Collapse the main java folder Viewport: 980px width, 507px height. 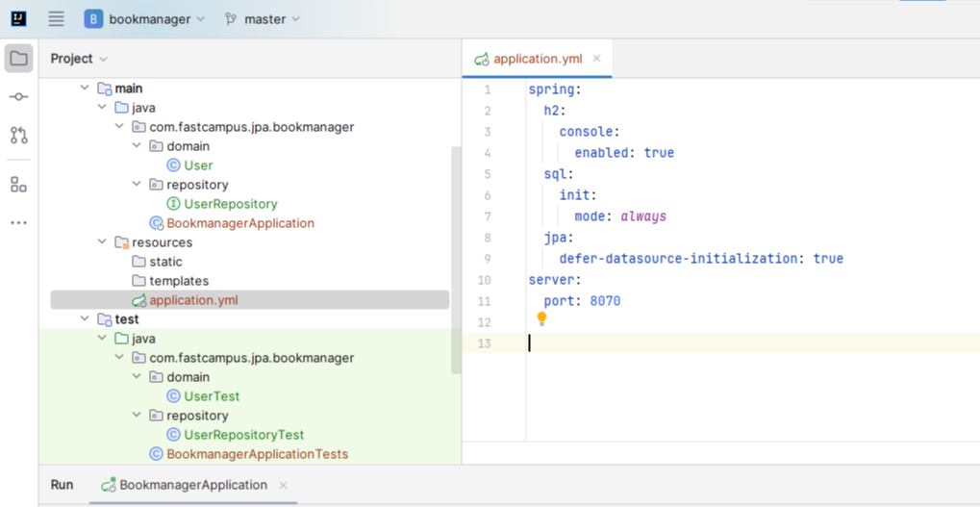tap(102, 108)
